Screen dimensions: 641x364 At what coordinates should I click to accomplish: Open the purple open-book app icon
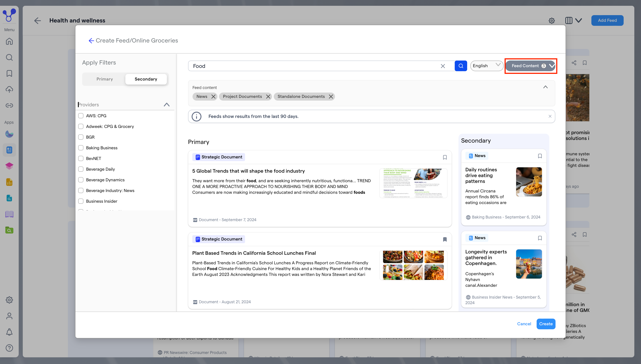pyautogui.click(x=9, y=214)
